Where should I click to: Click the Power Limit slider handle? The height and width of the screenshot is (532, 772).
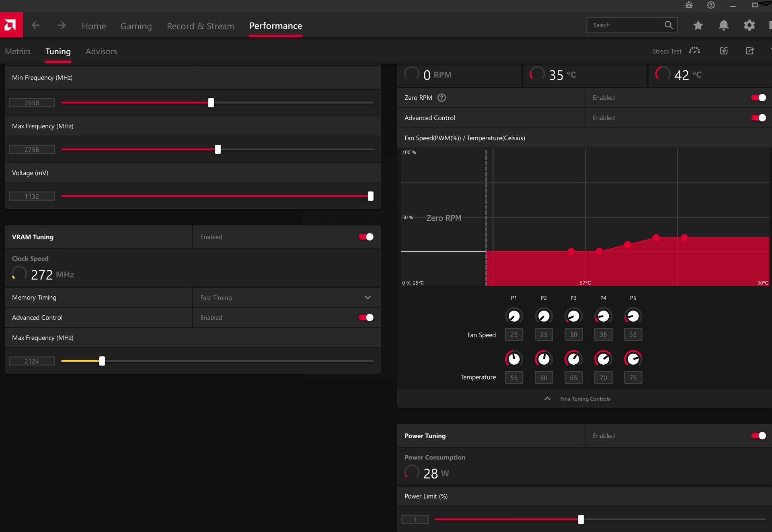pyautogui.click(x=581, y=520)
